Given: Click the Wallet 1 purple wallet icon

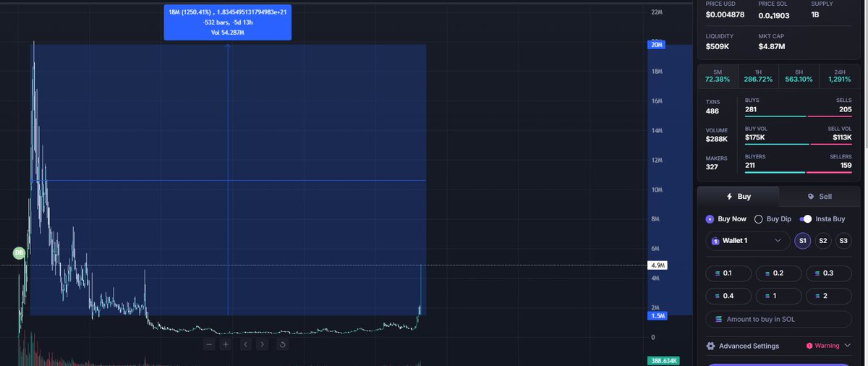Looking at the screenshot, I should [716, 241].
